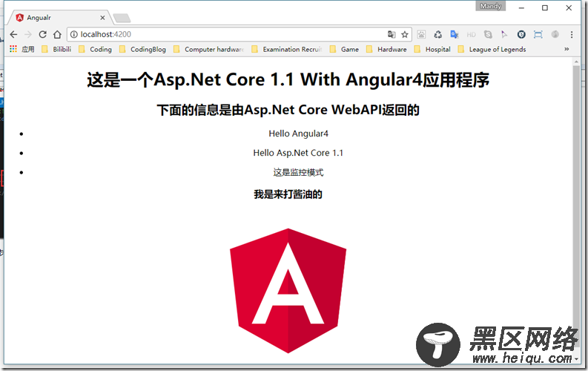Open the CodingBlog bookmark folder

pyautogui.click(x=142, y=49)
